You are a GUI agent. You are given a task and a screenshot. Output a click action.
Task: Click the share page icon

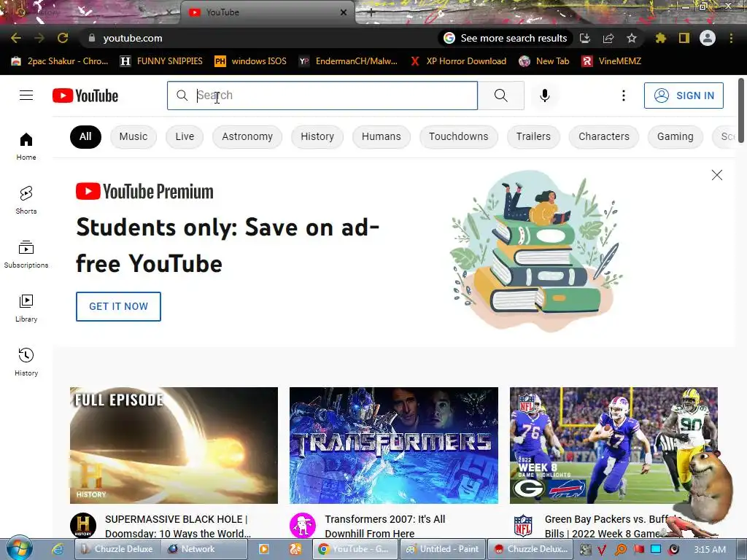point(608,38)
